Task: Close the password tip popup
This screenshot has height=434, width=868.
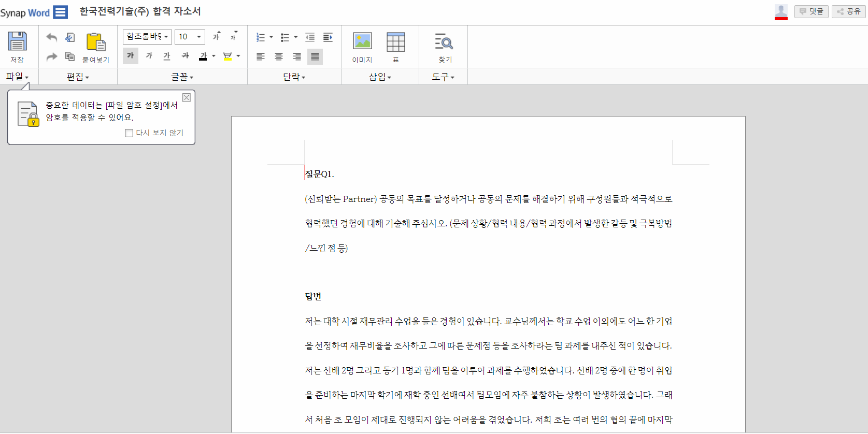Action: pos(187,97)
